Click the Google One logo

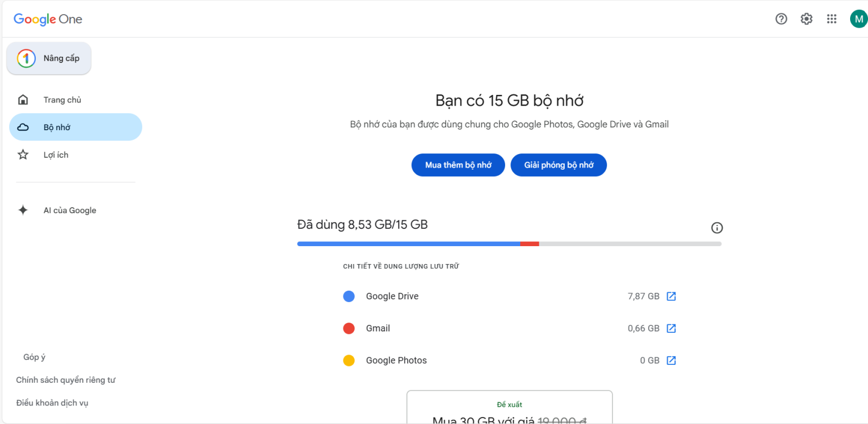48,19
